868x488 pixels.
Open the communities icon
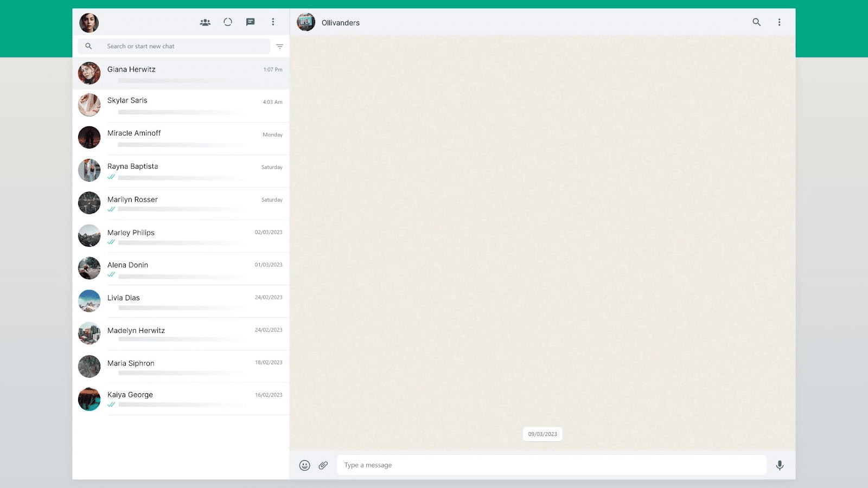point(205,22)
